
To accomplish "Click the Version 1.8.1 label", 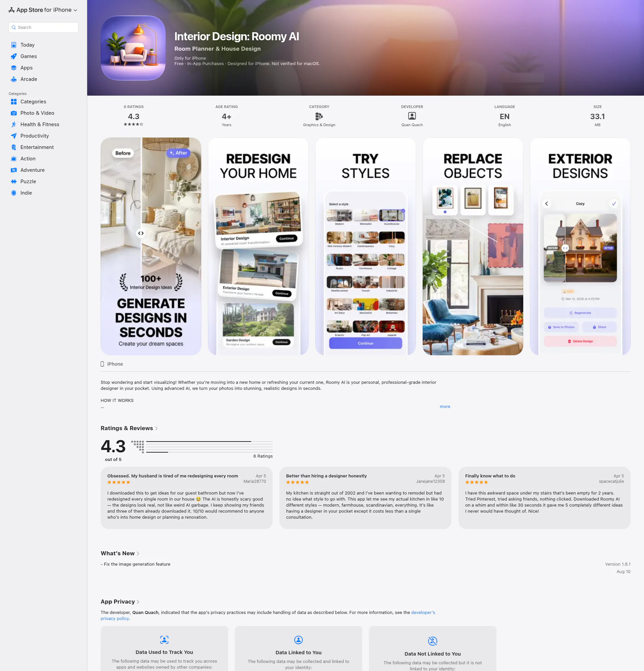I will pyautogui.click(x=618, y=564).
